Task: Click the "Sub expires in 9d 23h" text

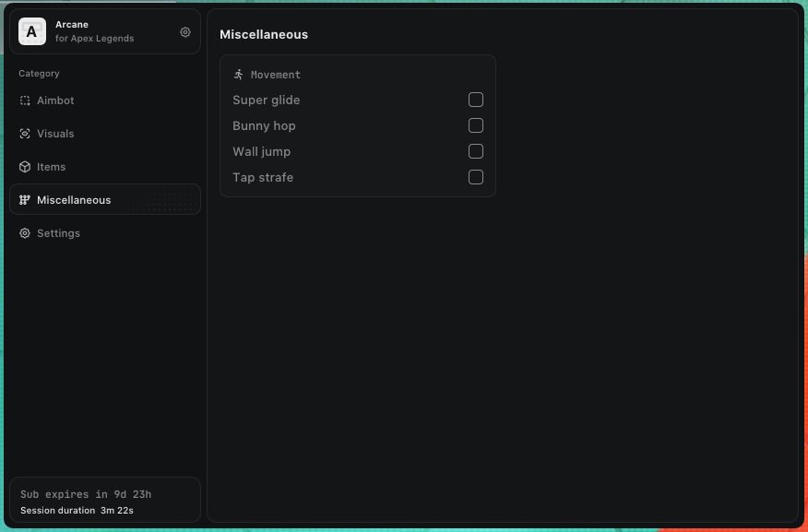Action: pyautogui.click(x=86, y=494)
